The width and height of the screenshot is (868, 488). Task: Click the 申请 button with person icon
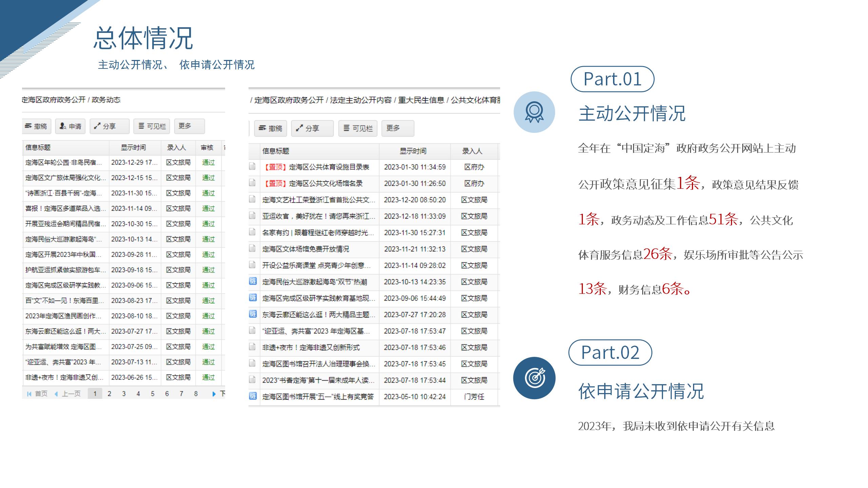pos(70,126)
